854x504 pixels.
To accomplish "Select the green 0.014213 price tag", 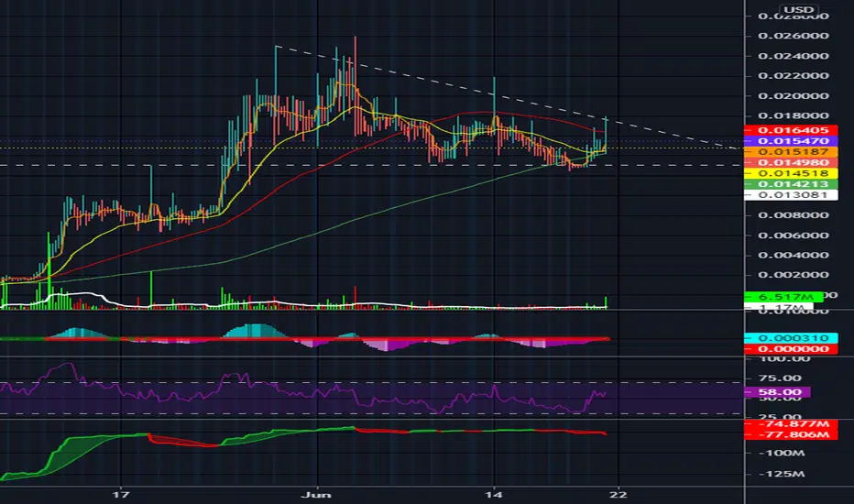I will pos(791,184).
